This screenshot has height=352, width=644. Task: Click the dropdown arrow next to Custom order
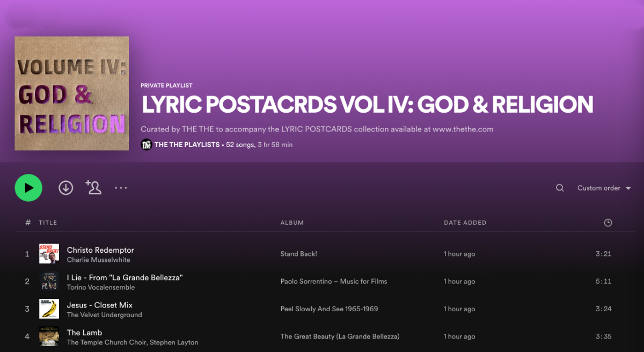(628, 188)
